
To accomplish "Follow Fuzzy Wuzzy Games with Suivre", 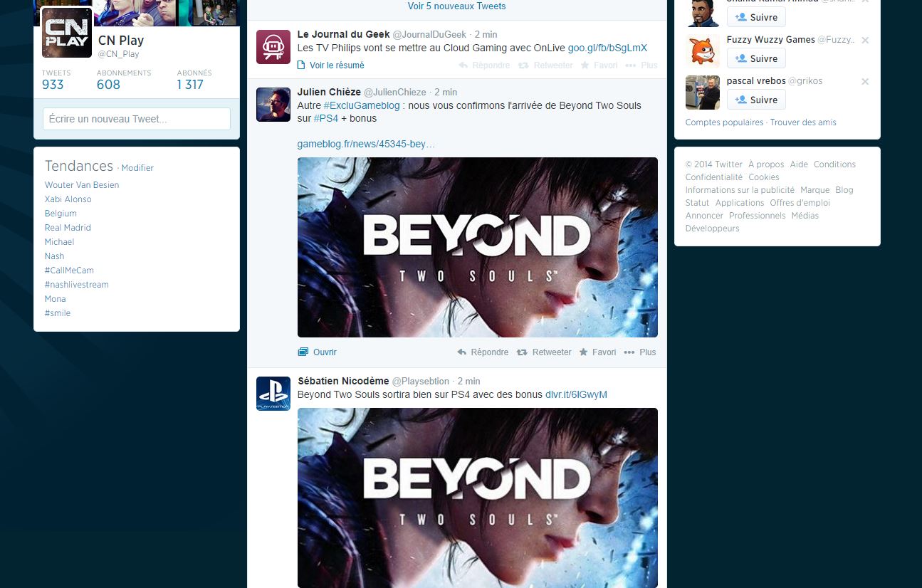I will [x=756, y=58].
